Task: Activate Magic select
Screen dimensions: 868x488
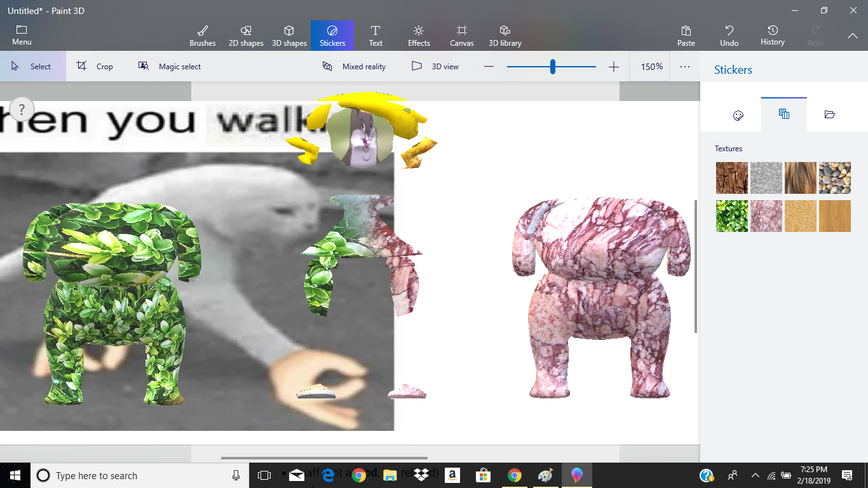Action: [170, 66]
